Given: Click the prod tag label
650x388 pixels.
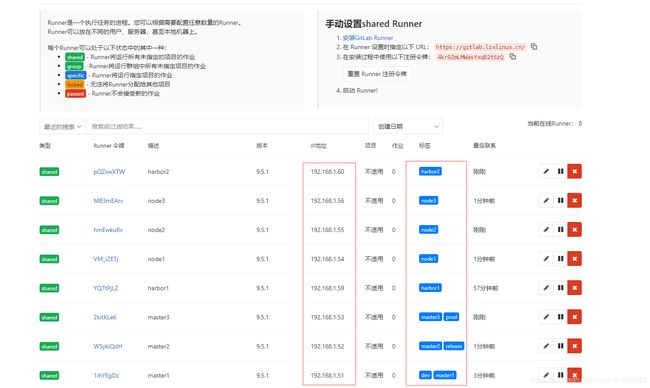Looking at the screenshot, I should (x=451, y=317).
